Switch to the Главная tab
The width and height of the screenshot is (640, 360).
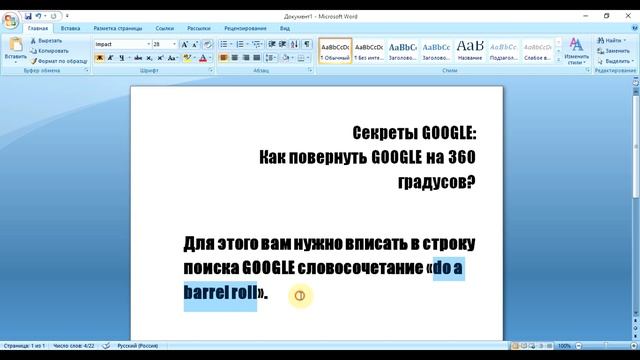38,29
